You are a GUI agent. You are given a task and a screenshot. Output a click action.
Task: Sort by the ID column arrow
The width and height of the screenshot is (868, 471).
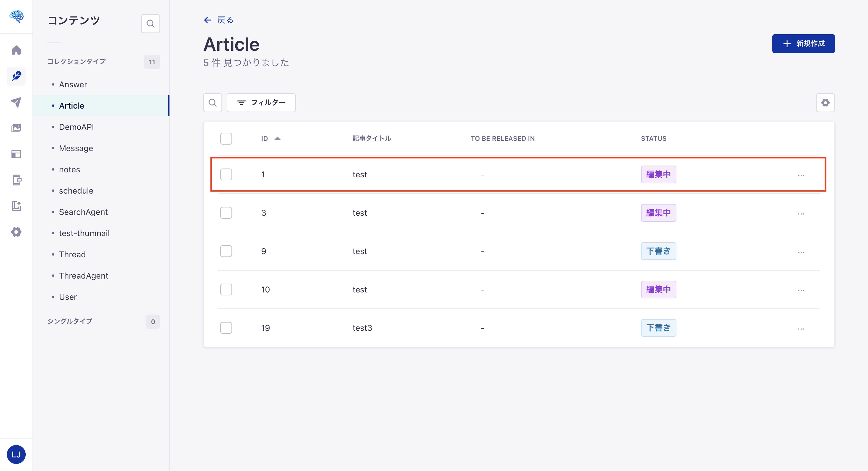coord(277,138)
